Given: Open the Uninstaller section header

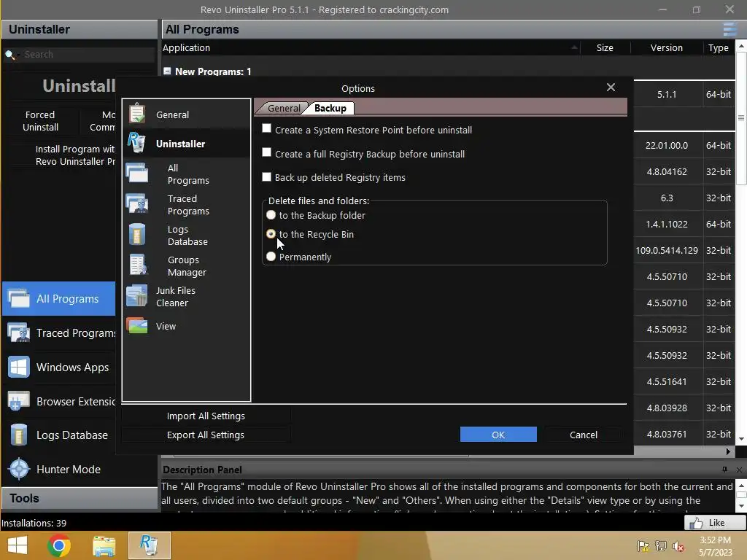Looking at the screenshot, I should pos(80,29).
